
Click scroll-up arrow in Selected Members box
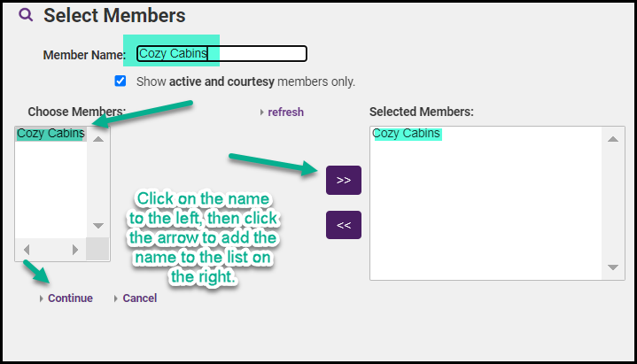[x=612, y=138]
